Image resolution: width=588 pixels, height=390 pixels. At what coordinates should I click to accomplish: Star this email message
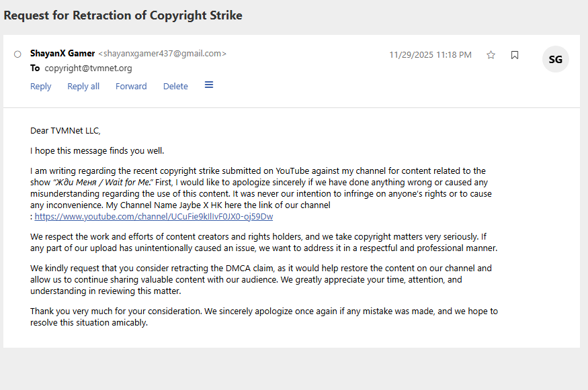(x=491, y=55)
